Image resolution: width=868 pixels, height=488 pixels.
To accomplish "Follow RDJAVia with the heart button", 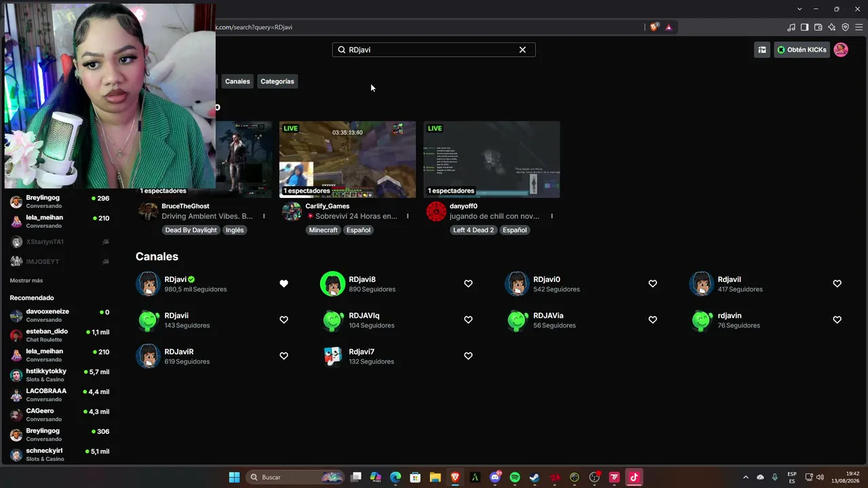I will (x=652, y=320).
